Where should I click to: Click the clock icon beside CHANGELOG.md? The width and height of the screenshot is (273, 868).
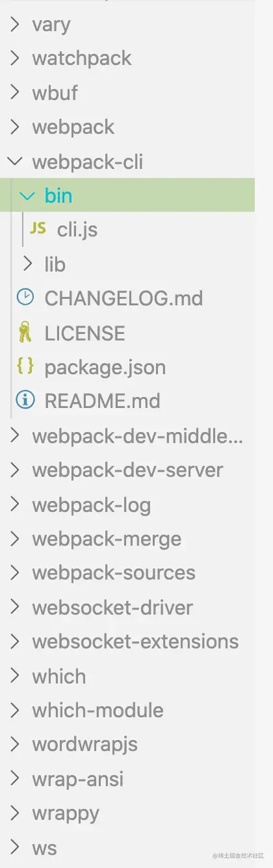[25, 298]
